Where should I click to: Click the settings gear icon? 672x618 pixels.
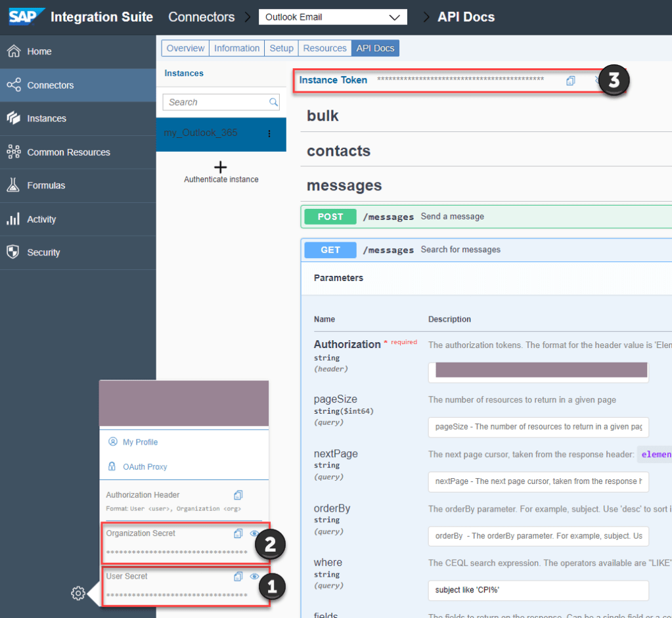tap(78, 594)
